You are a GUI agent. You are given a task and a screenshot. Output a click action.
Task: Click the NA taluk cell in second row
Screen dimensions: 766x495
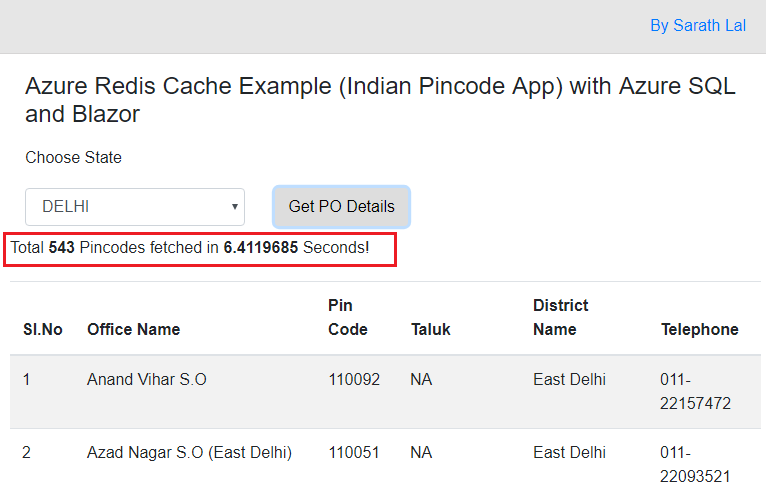click(x=421, y=453)
